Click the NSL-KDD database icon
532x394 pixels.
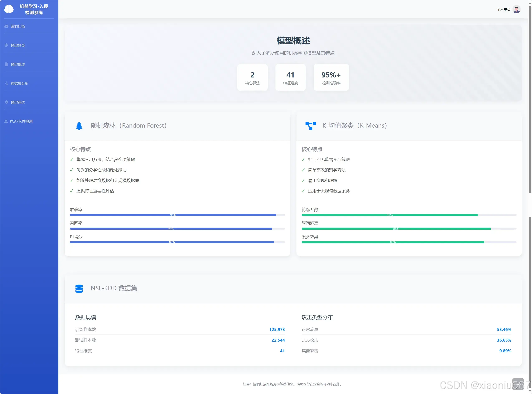point(79,288)
